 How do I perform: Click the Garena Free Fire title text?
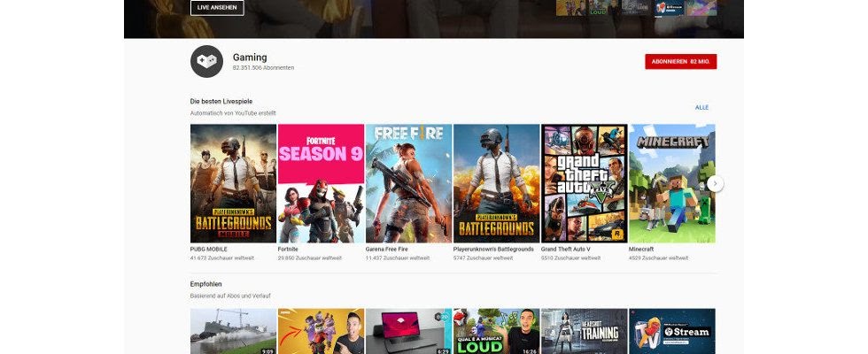tap(388, 250)
